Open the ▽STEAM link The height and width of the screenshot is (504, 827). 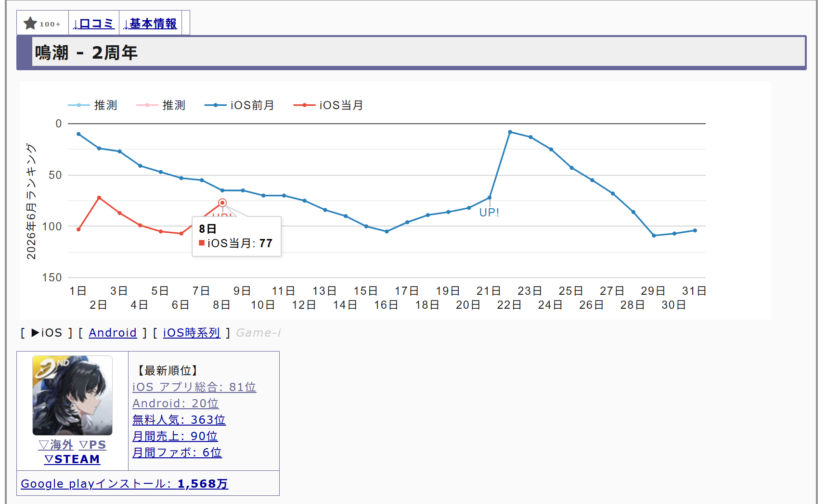(72, 459)
